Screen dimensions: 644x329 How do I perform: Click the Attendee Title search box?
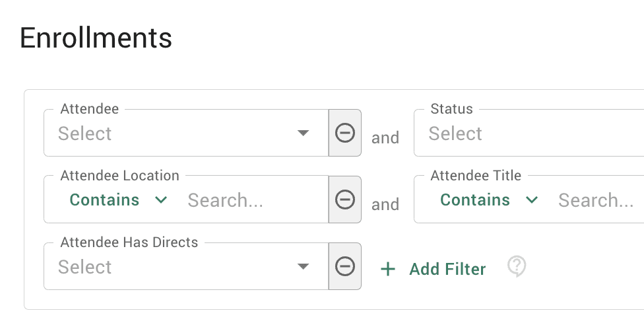[597, 200]
